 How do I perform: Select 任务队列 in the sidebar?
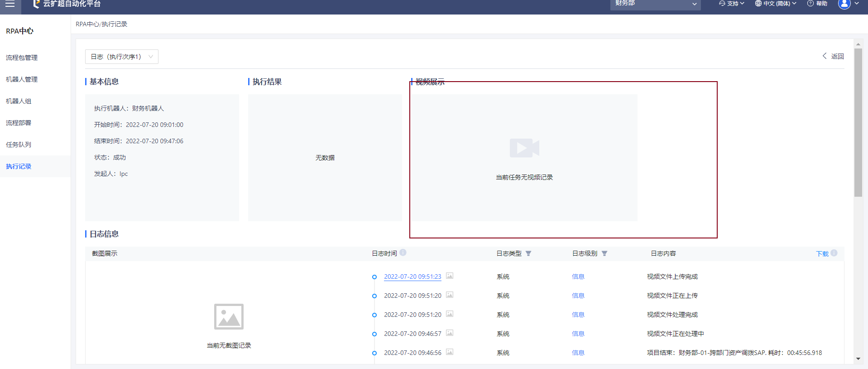tap(19, 145)
